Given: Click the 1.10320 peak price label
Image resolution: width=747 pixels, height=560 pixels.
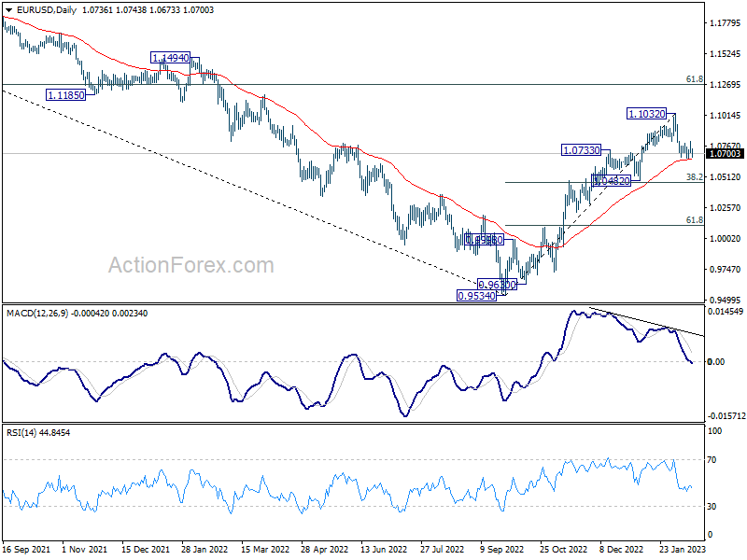Looking at the screenshot, I should coord(646,114).
